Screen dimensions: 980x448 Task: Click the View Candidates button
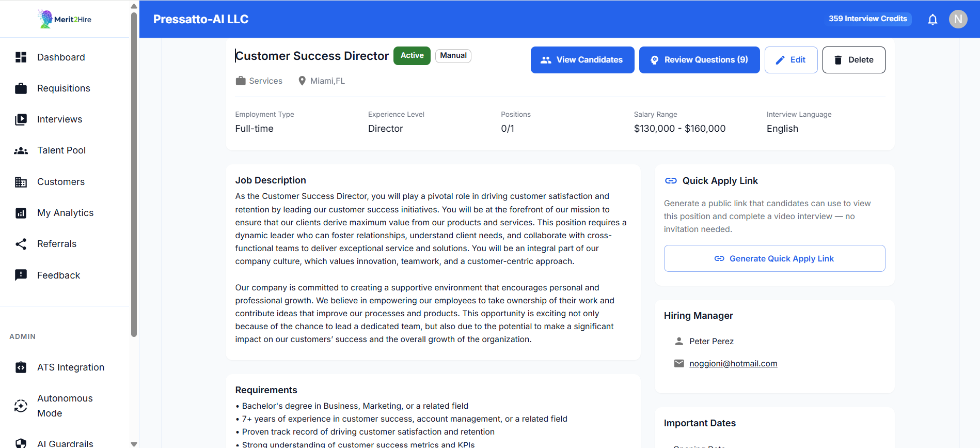[x=582, y=60]
